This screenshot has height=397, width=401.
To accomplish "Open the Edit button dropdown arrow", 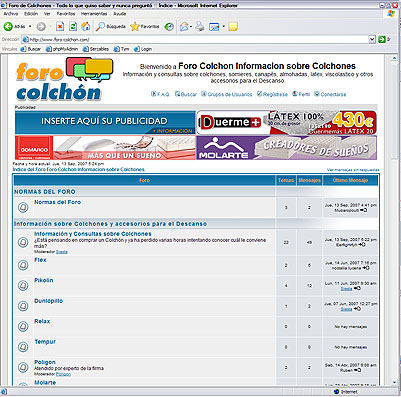I will (x=223, y=27).
